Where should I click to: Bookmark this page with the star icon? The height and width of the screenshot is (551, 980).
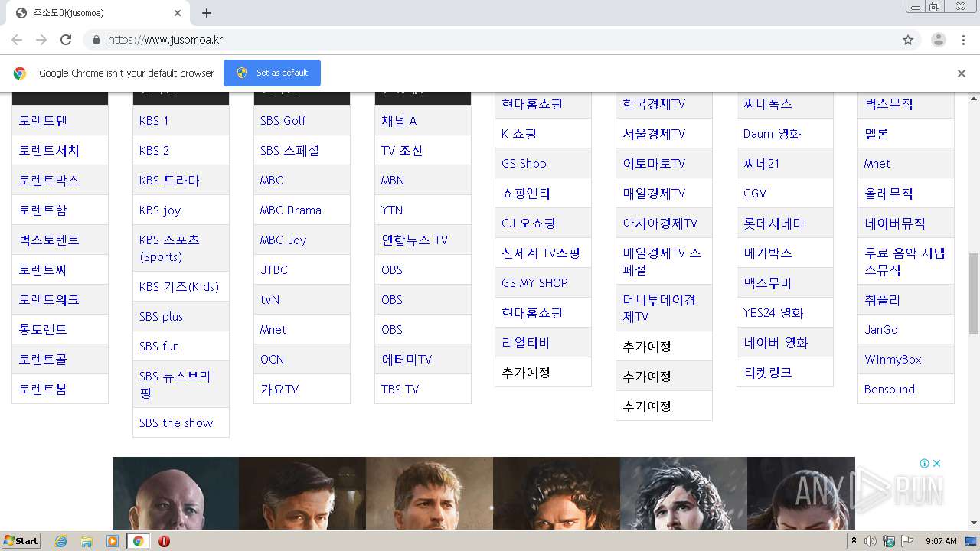click(x=908, y=40)
